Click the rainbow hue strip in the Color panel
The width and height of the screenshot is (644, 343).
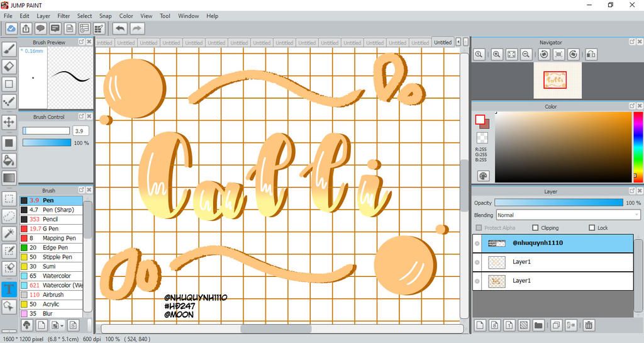click(638, 147)
